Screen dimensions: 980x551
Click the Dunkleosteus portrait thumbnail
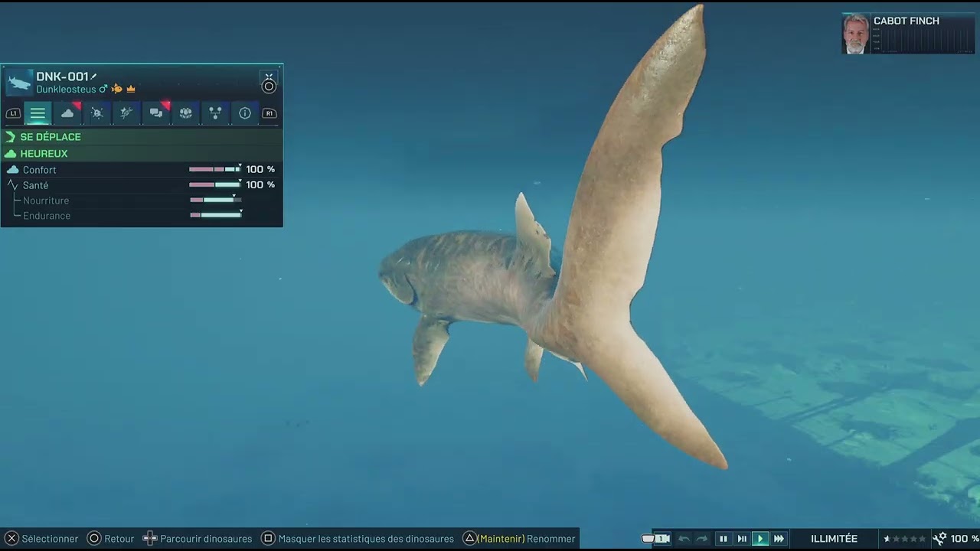tap(19, 82)
